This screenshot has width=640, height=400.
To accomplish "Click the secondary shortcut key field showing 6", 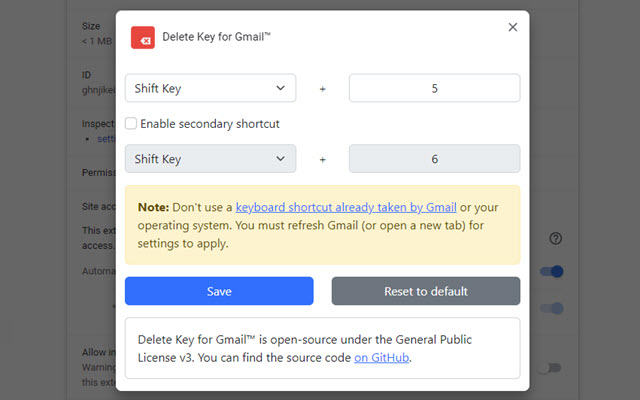I will pos(434,158).
